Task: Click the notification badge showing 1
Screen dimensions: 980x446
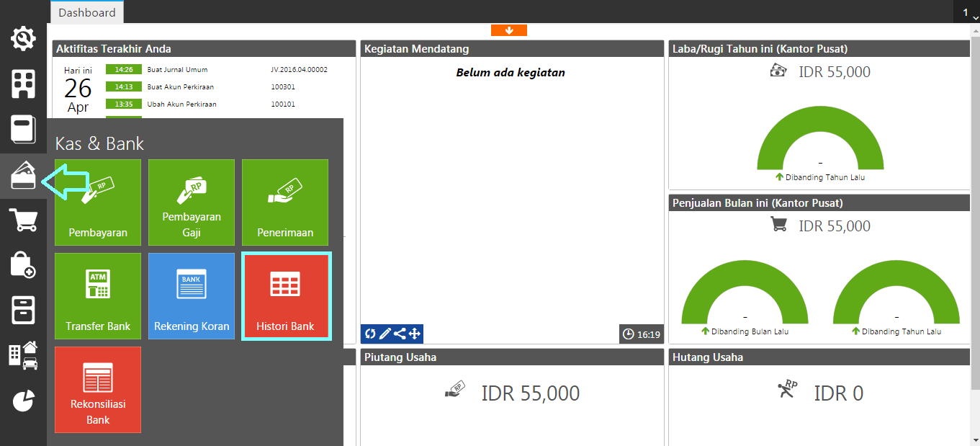Action: pos(965,12)
